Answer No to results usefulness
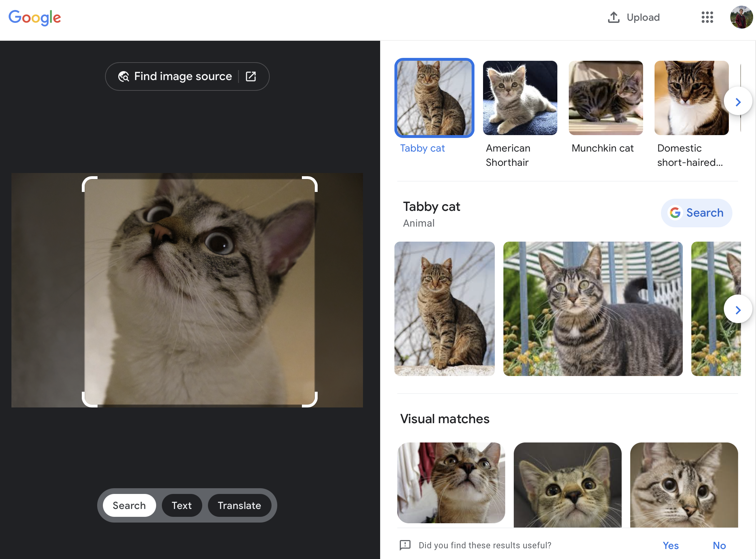Viewport: 756px width, 559px height. (x=719, y=545)
